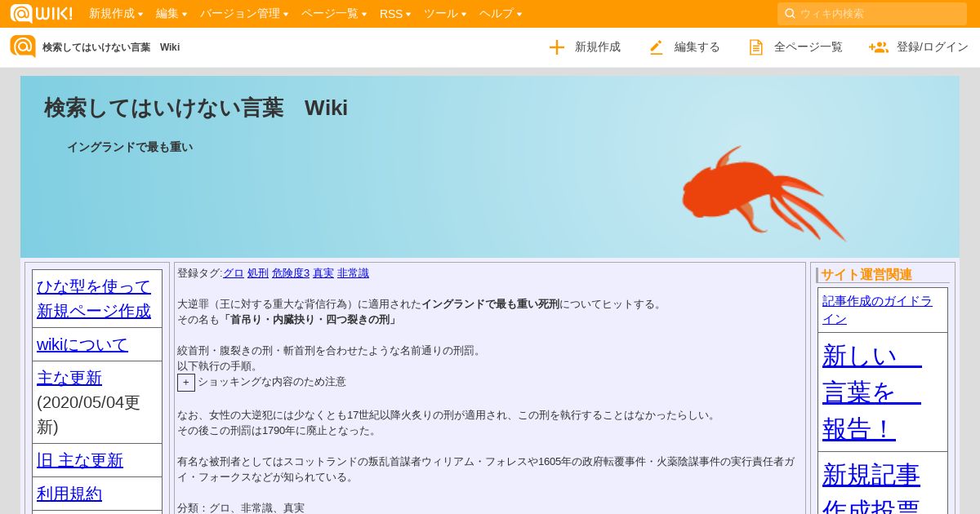Open the バージョン管理 dropdown menu
Screen dimensions: 980x514
[244, 14]
